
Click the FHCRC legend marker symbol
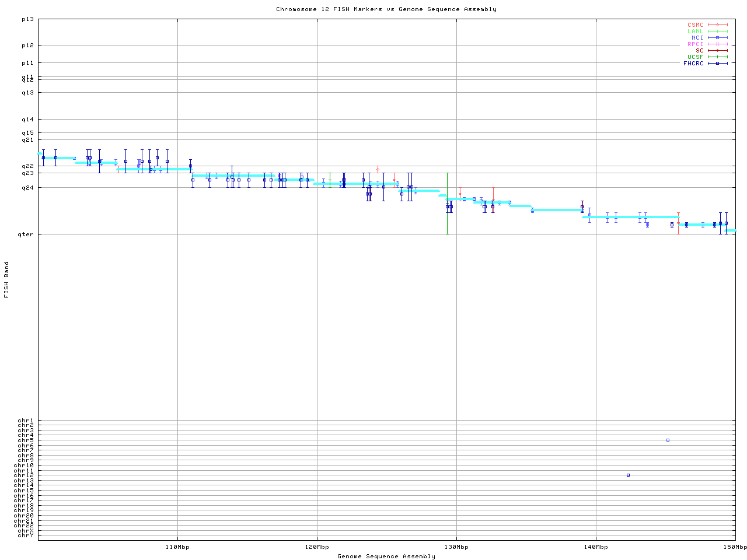click(717, 64)
